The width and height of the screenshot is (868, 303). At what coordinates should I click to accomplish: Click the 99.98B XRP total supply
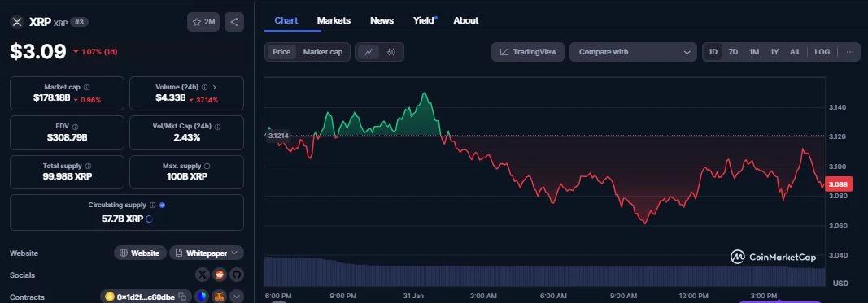68,176
